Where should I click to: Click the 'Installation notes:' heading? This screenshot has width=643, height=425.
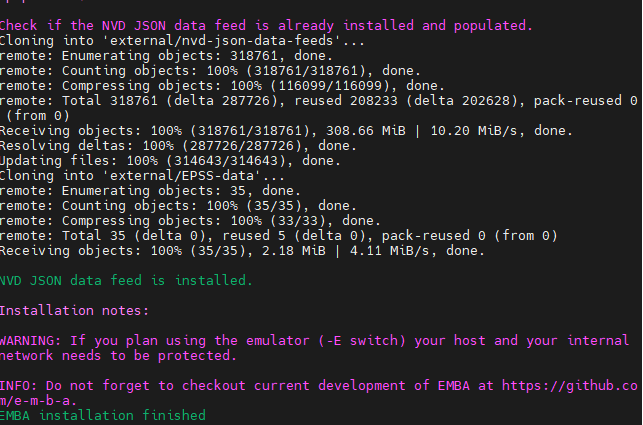(x=74, y=311)
